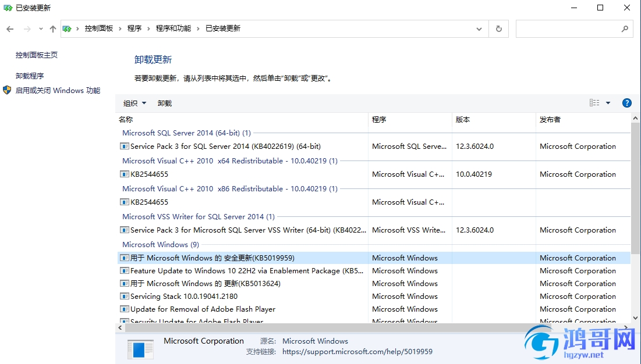
Task: Open 程序 breadcrumb
Action: coord(134,28)
